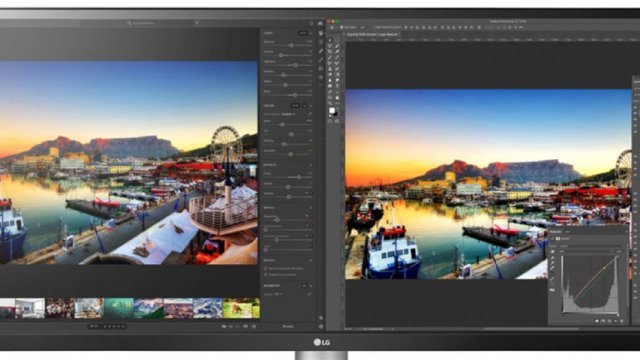Screen dimensions: 640x360
Task: Enable Lens Corrections checkbox in Optics
Action: (266, 275)
